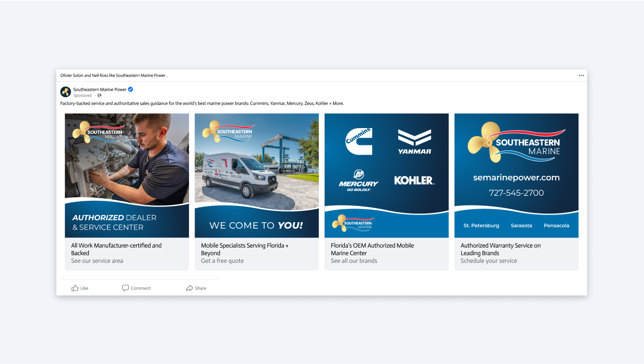Click the thumbs-up Like icon
This screenshot has height=364, width=644.
point(75,288)
